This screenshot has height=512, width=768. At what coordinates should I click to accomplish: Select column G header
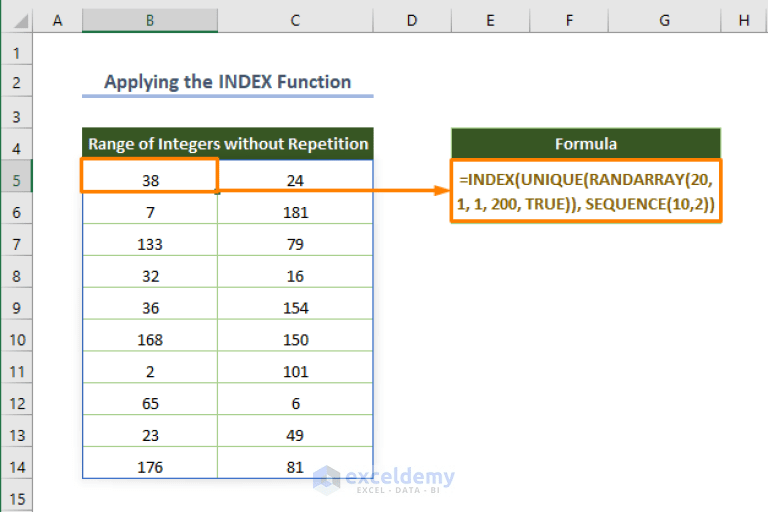pos(664,21)
